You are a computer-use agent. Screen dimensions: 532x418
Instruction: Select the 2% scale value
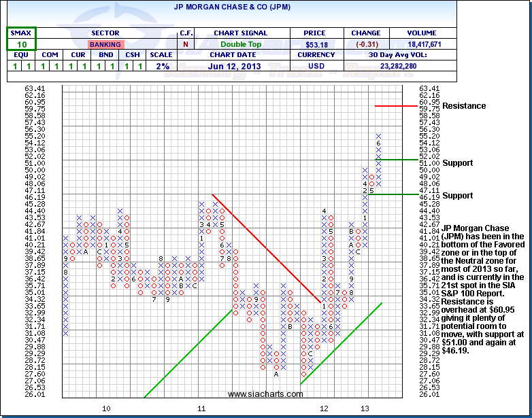[x=162, y=66]
